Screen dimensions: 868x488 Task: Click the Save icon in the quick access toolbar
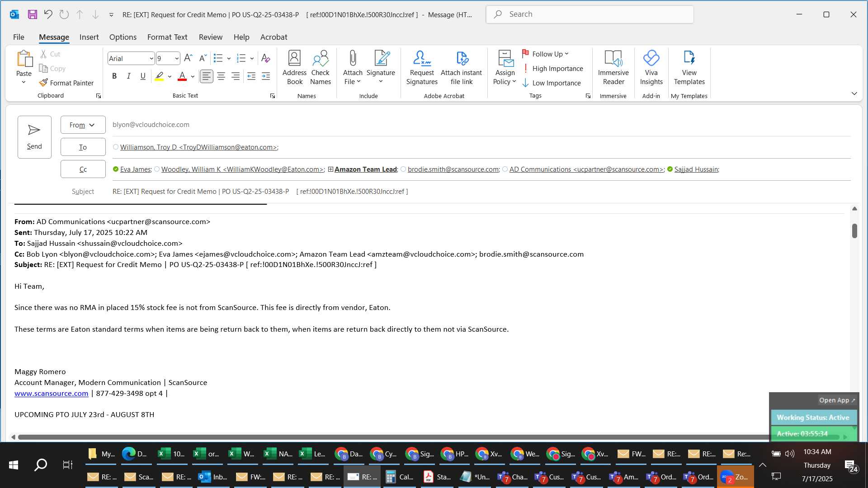[33, 14]
